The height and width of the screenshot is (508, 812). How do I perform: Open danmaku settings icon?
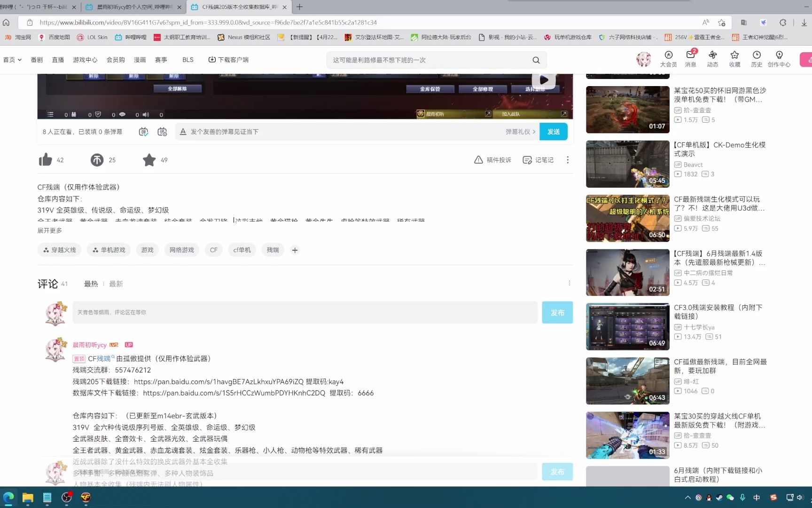click(x=162, y=132)
